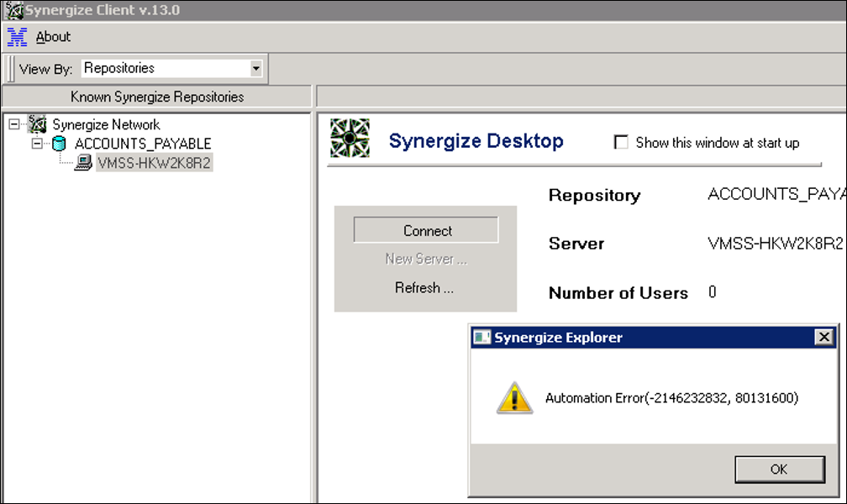Image resolution: width=847 pixels, height=504 pixels.
Task: Click the Known Synergize Repositories header
Action: (157, 97)
